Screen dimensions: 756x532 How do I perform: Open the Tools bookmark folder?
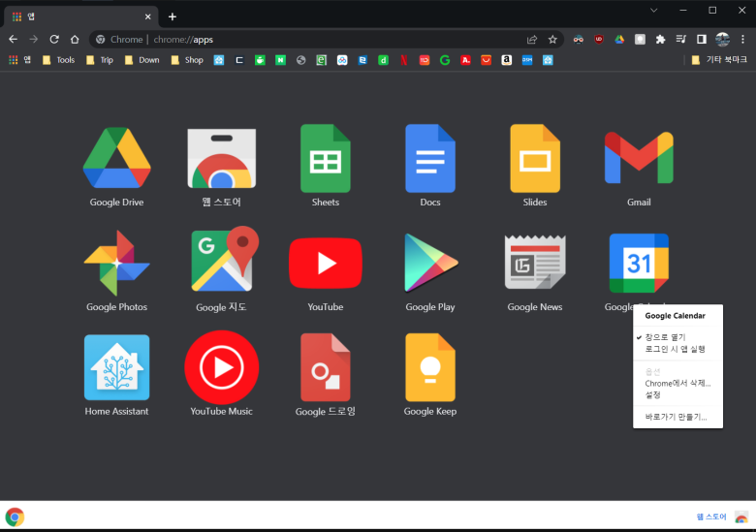[x=59, y=60]
